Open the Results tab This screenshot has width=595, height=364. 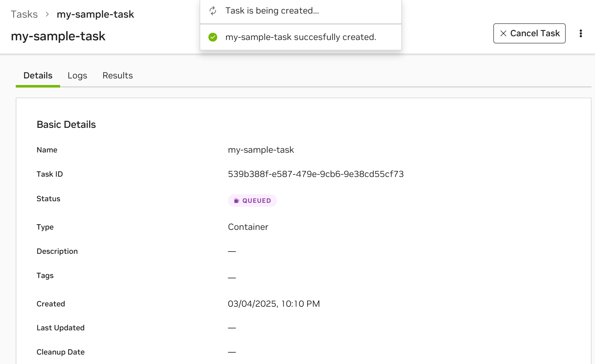pyautogui.click(x=118, y=76)
